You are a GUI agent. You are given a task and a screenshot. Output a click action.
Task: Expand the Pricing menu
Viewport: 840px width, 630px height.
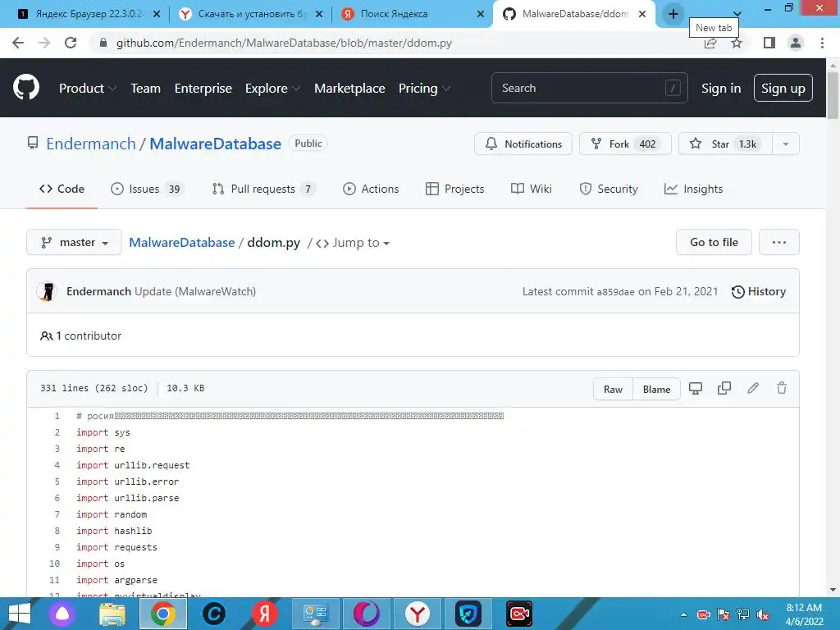tap(424, 89)
